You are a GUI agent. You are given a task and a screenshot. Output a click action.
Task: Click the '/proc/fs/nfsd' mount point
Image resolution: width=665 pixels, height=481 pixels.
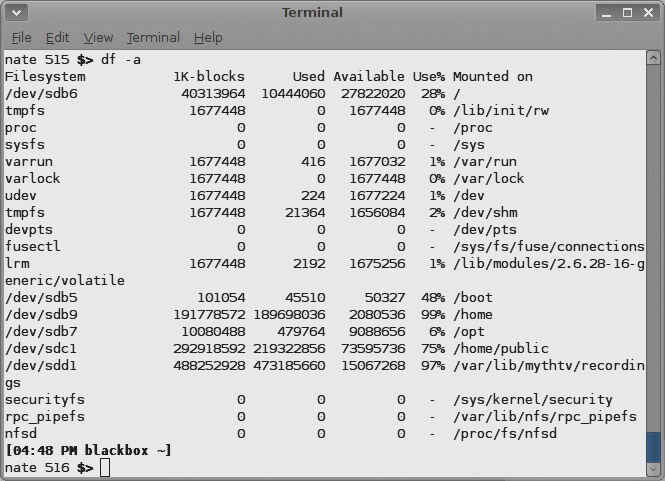(505, 433)
